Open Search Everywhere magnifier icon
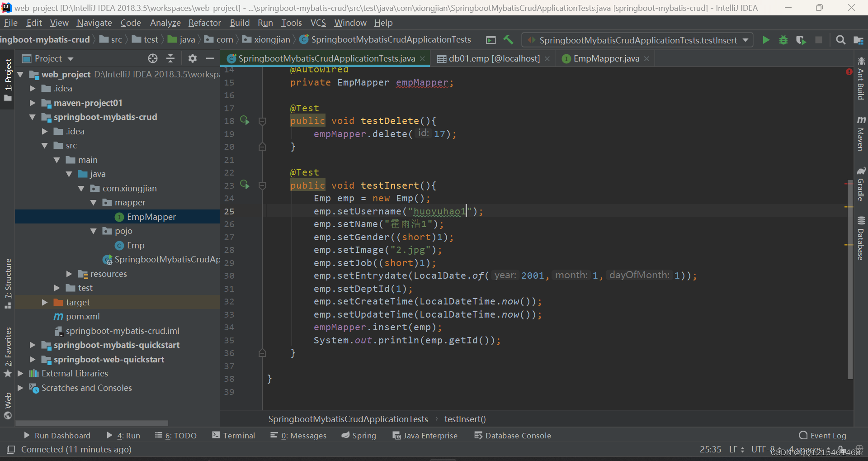 (x=840, y=40)
